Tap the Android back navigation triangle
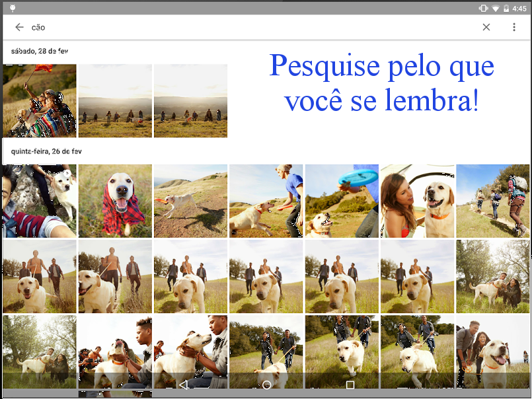Viewport: 532px width, 399px height. pyautogui.click(x=183, y=384)
